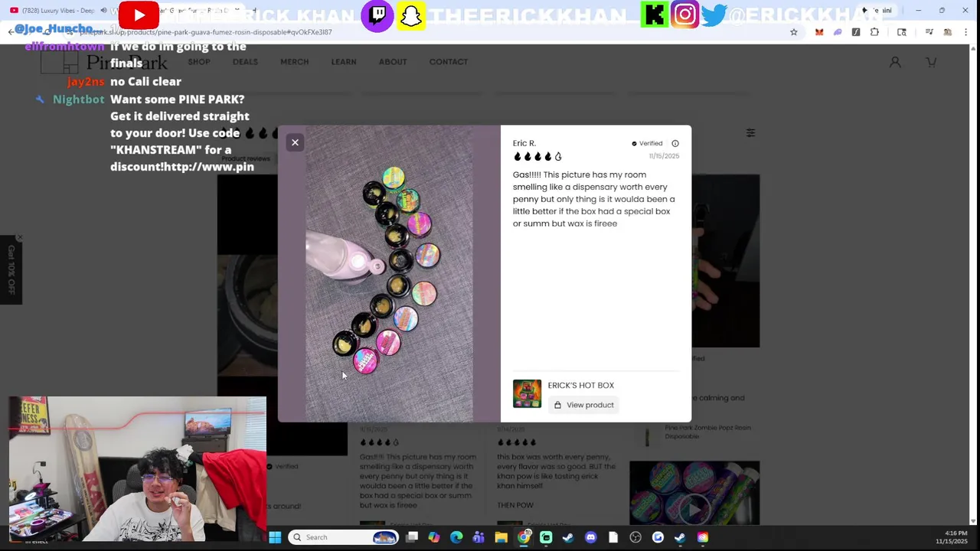980x551 pixels.
Task: Click the review photo of wax jars
Action: 389,273
